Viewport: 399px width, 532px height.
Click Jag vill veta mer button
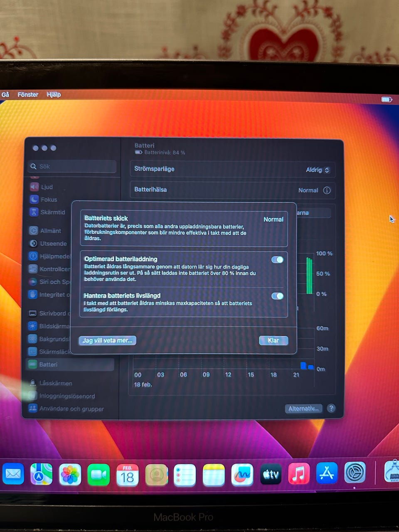(x=107, y=340)
